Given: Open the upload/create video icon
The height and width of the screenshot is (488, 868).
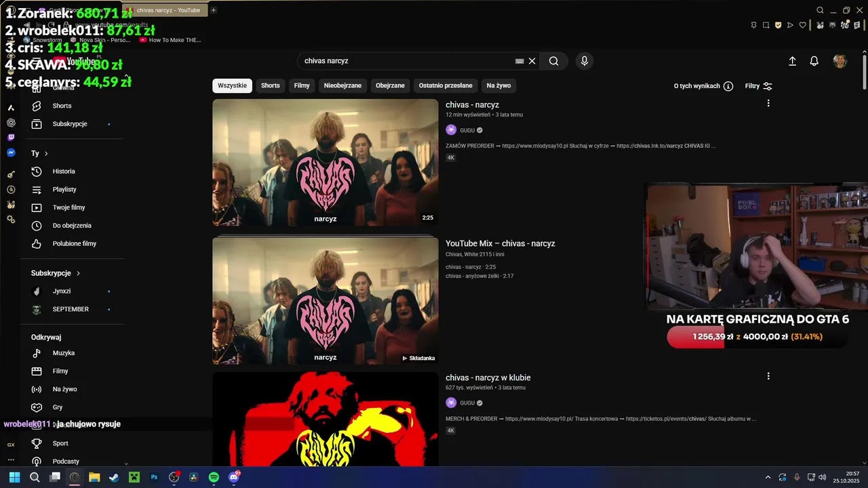Looking at the screenshot, I should [x=792, y=61].
